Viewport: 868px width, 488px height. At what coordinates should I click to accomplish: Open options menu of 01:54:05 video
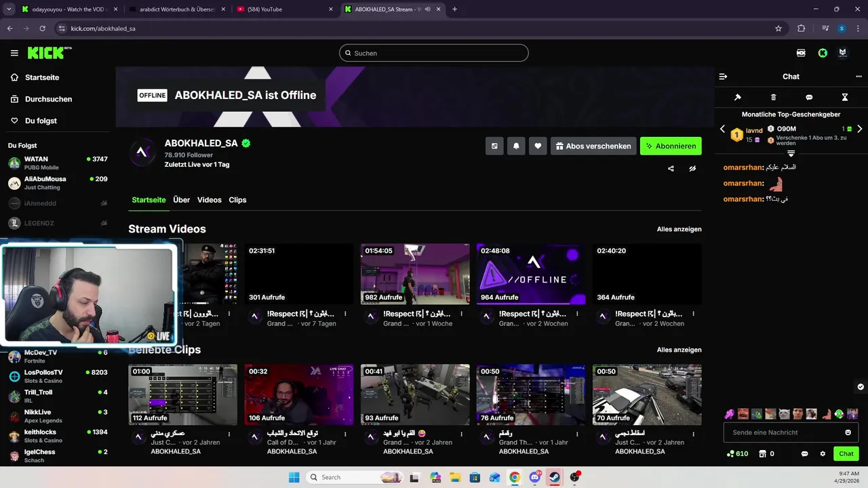click(x=462, y=314)
